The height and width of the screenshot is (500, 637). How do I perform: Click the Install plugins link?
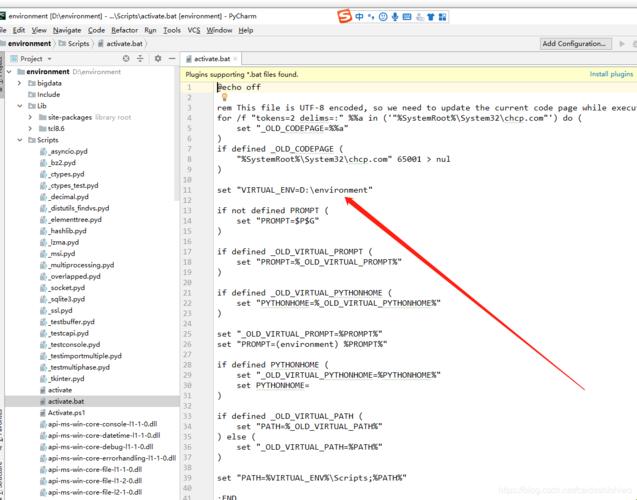[x=611, y=74]
